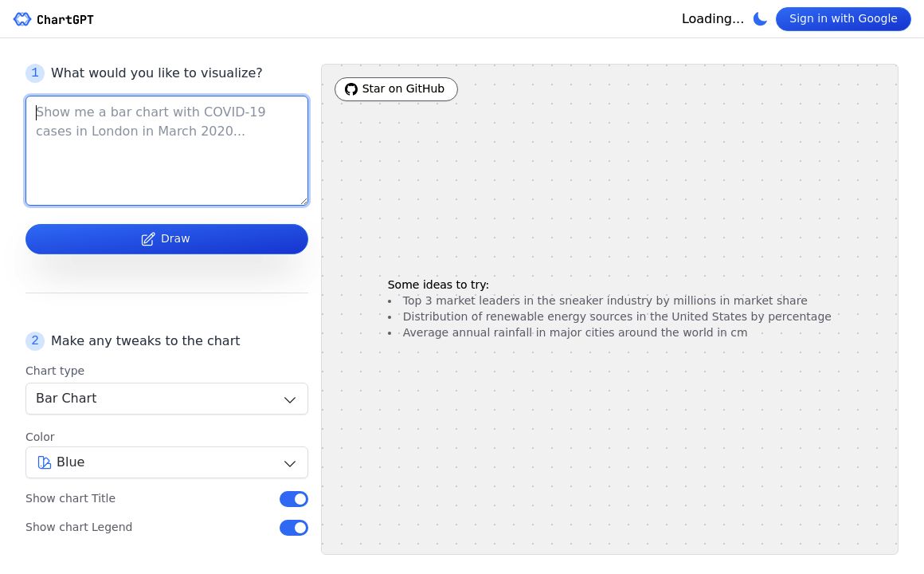The height and width of the screenshot is (574, 924).
Task: Click the ChartGPT brand name text
Action: click(65, 20)
